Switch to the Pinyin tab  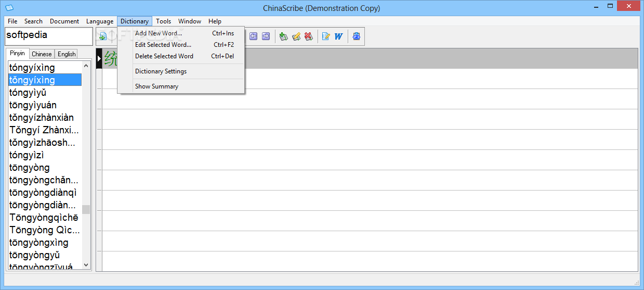(17, 53)
